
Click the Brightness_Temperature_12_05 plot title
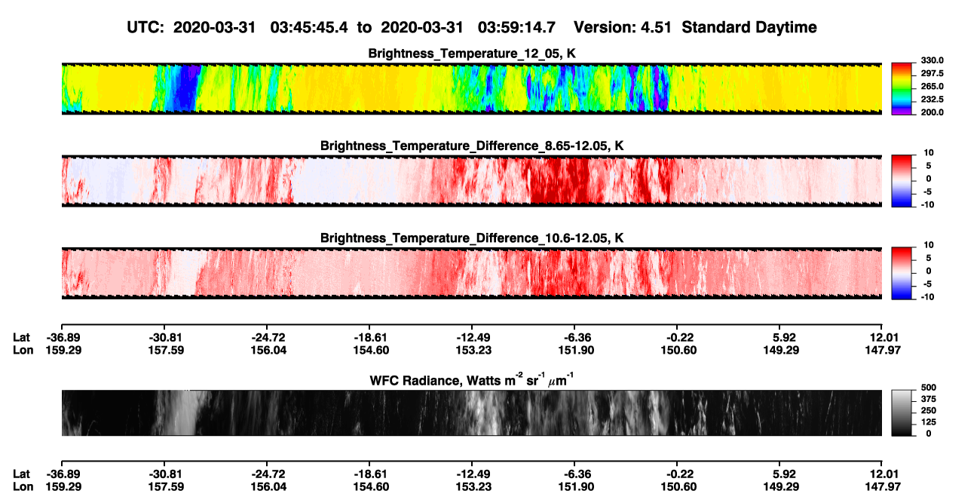(472, 54)
